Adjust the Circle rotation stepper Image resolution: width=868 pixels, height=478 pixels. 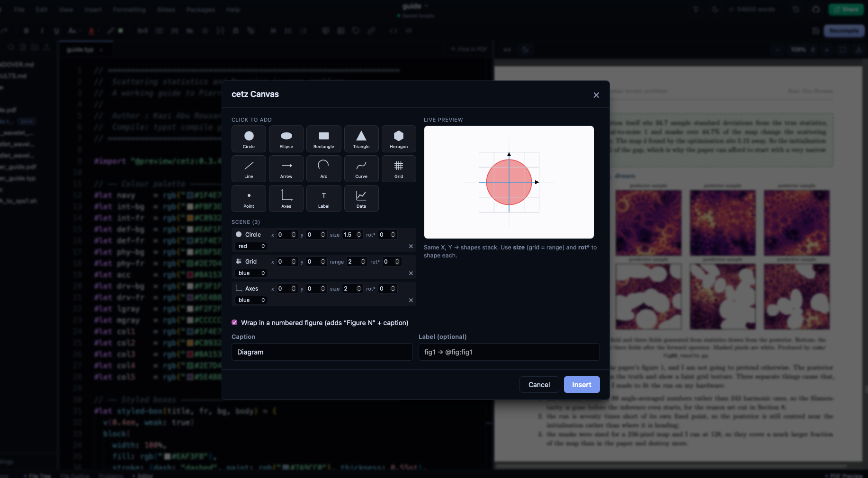(x=393, y=235)
